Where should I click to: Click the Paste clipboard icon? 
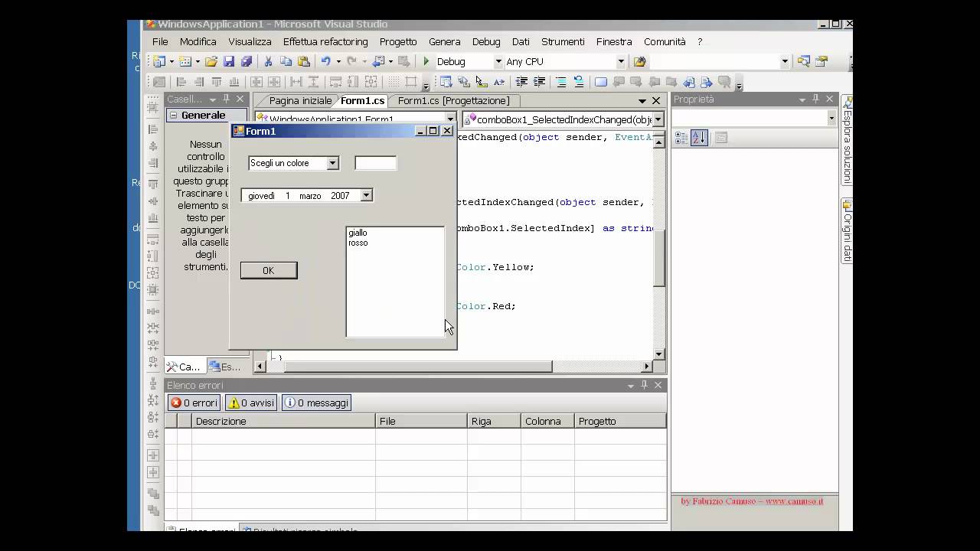click(x=304, y=61)
